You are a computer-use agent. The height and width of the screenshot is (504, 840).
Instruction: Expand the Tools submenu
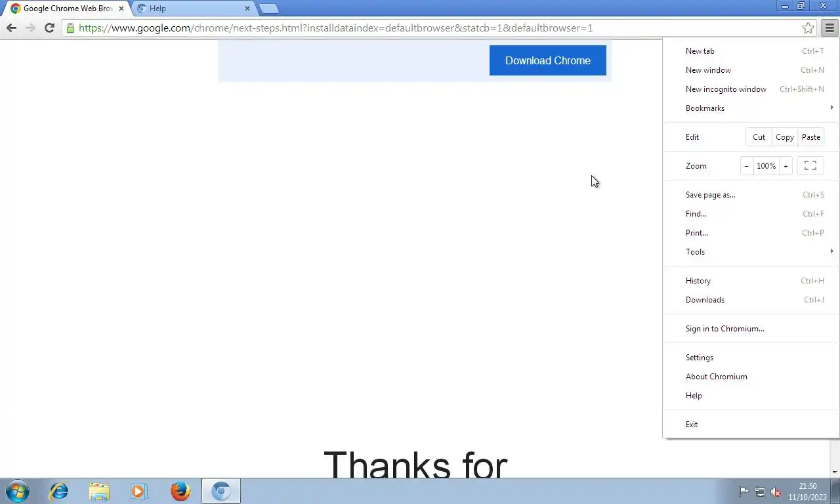pos(751,252)
